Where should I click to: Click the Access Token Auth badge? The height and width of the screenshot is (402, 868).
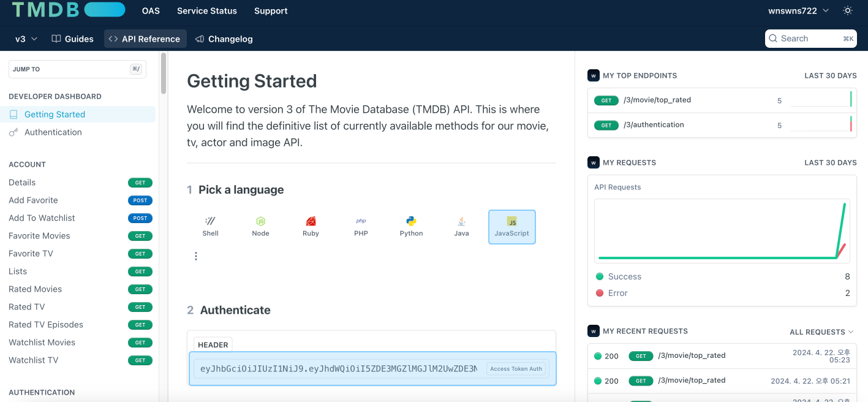click(x=516, y=369)
